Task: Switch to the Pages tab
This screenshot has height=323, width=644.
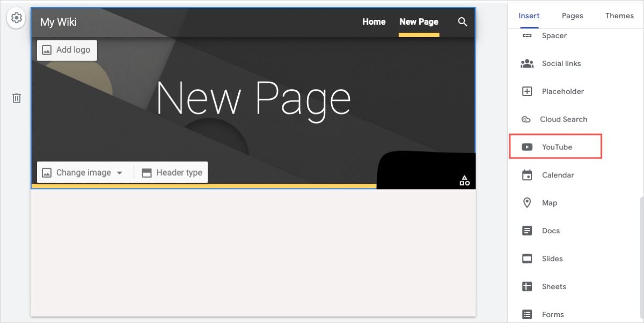Action: tap(572, 16)
